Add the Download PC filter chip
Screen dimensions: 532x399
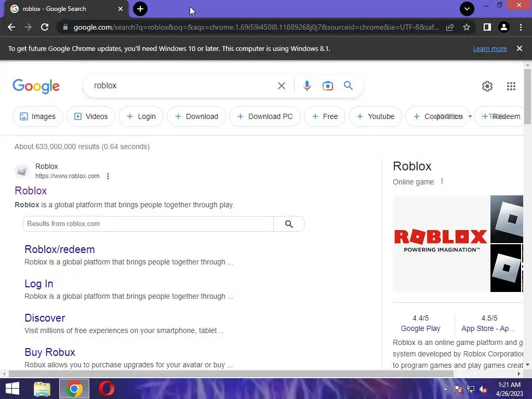265,116
